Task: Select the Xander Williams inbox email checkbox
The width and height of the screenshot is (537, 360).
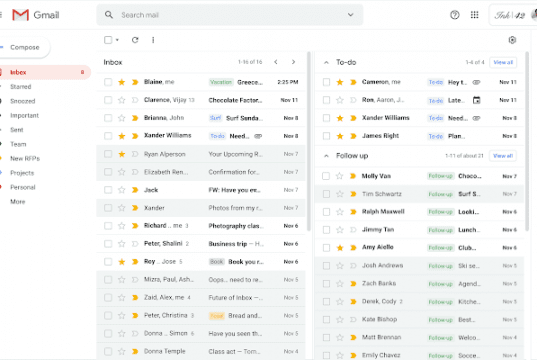Action: (x=108, y=136)
